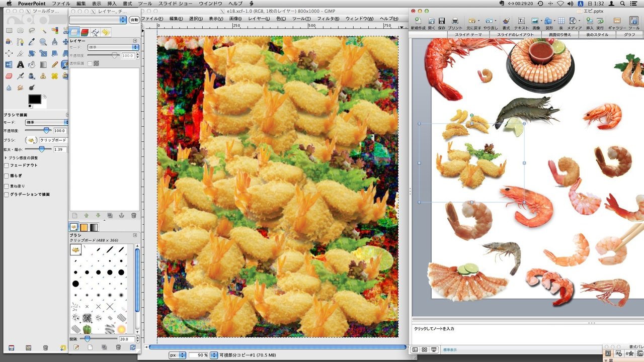
Task: Click the notes field クリックしてノートを入力
Action: coord(434,329)
